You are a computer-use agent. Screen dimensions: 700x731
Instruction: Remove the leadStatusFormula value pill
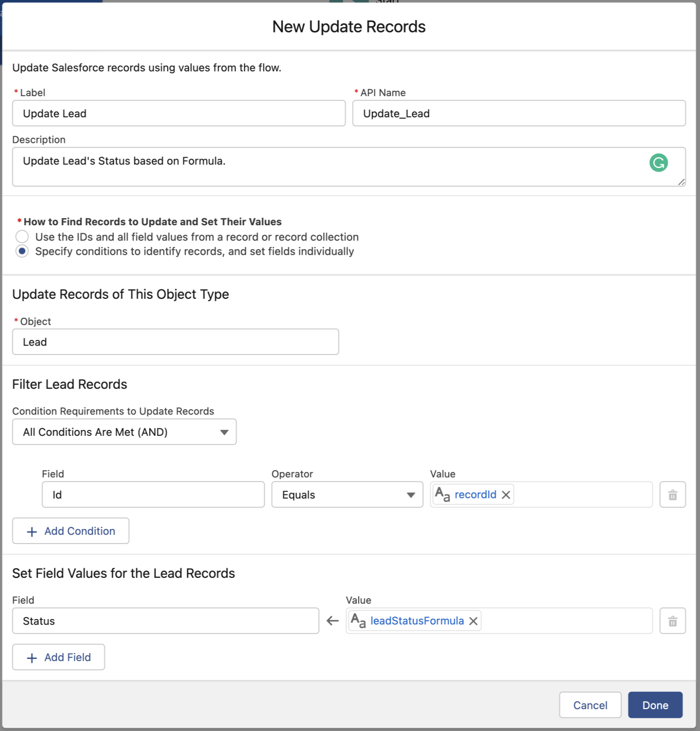click(x=473, y=621)
